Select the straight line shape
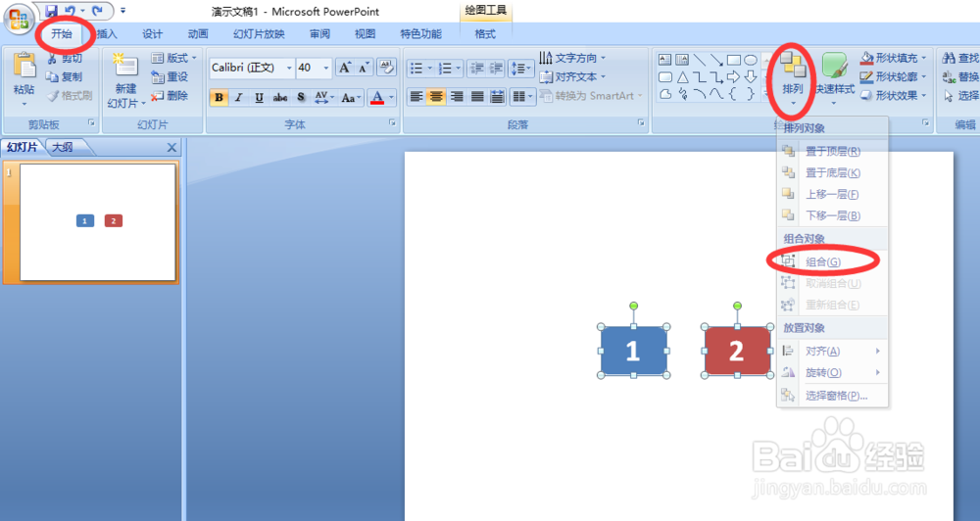This screenshot has height=521, width=980. pos(700,60)
